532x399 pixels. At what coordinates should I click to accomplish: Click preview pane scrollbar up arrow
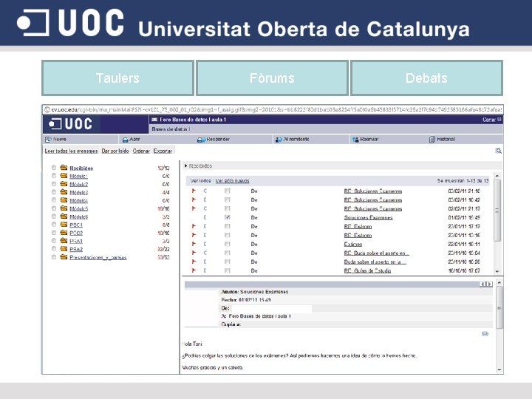point(499,282)
